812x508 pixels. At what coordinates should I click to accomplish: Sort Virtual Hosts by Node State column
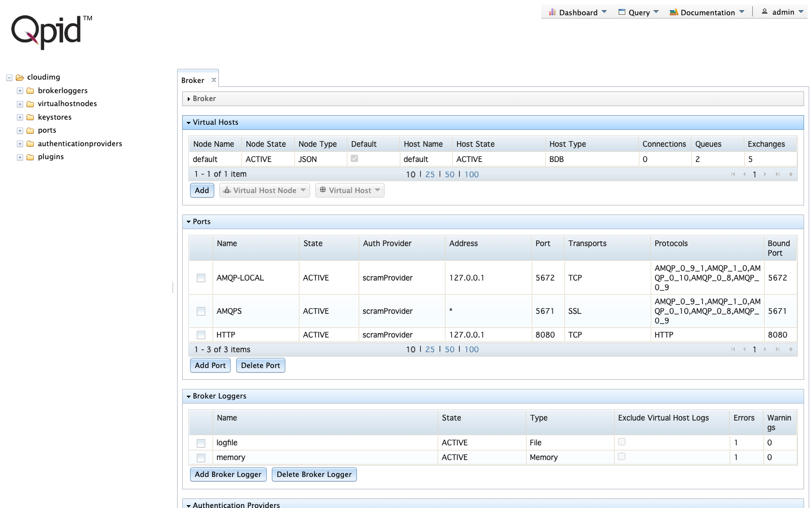click(267, 144)
